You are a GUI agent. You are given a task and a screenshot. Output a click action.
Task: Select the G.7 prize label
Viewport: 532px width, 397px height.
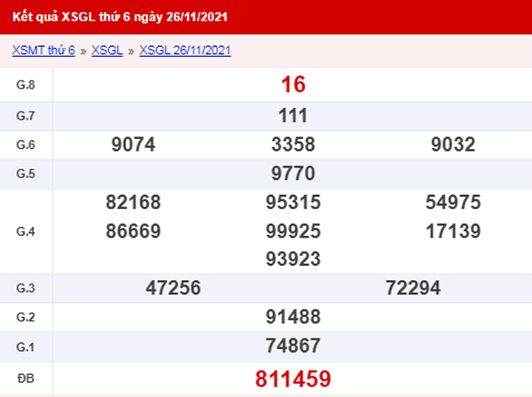tap(26, 116)
